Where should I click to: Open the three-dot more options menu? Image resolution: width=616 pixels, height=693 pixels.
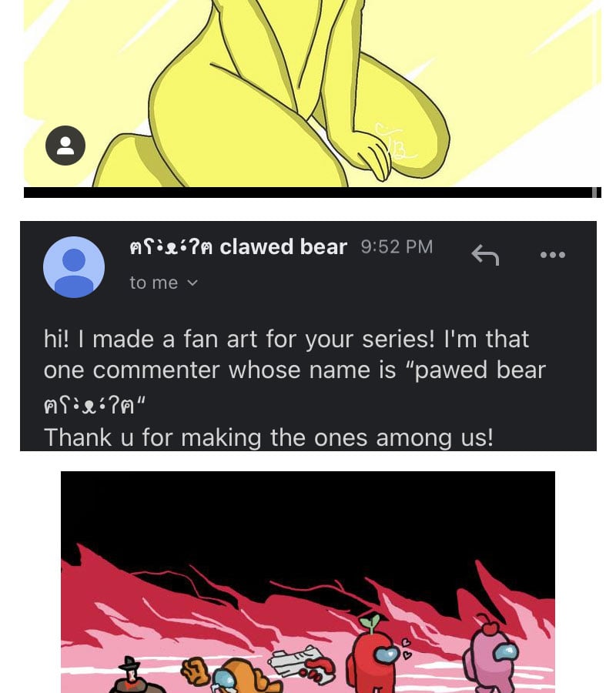point(553,255)
